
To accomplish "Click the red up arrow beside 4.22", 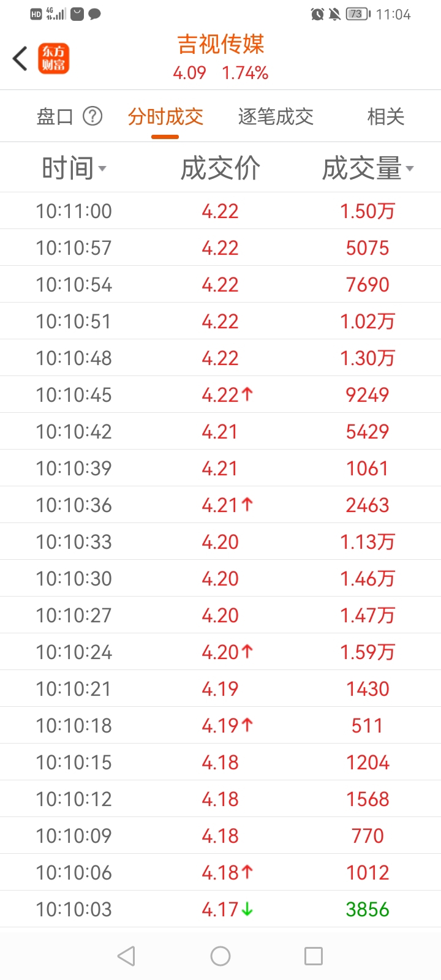I will pyautogui.click(x=247, y=394).
